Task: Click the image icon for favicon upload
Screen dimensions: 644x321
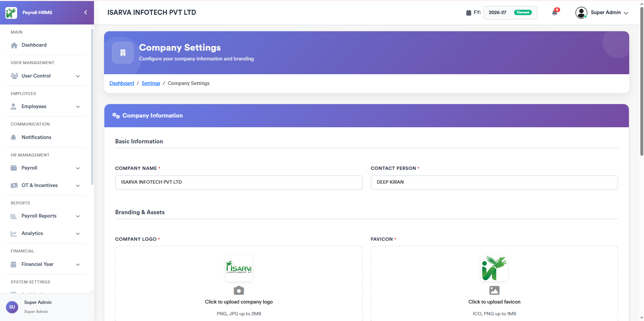Action: 494,290
